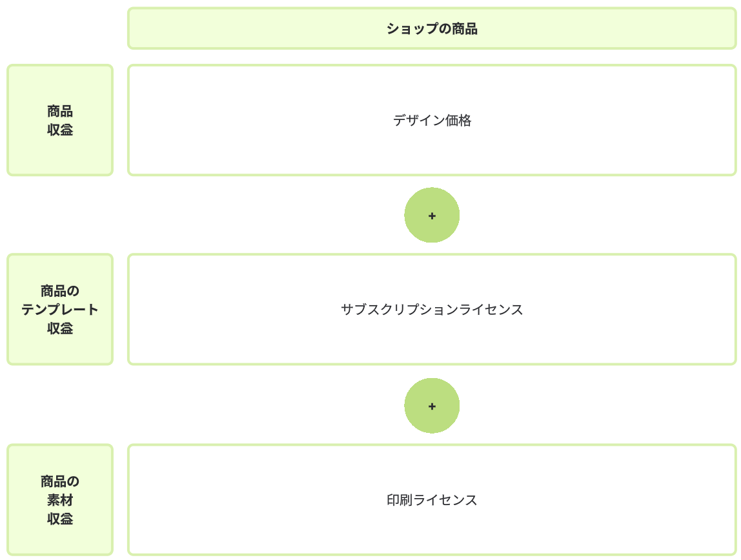Open the 印刷ライセンス box
741x560 pixels.
tap(432, 500)
